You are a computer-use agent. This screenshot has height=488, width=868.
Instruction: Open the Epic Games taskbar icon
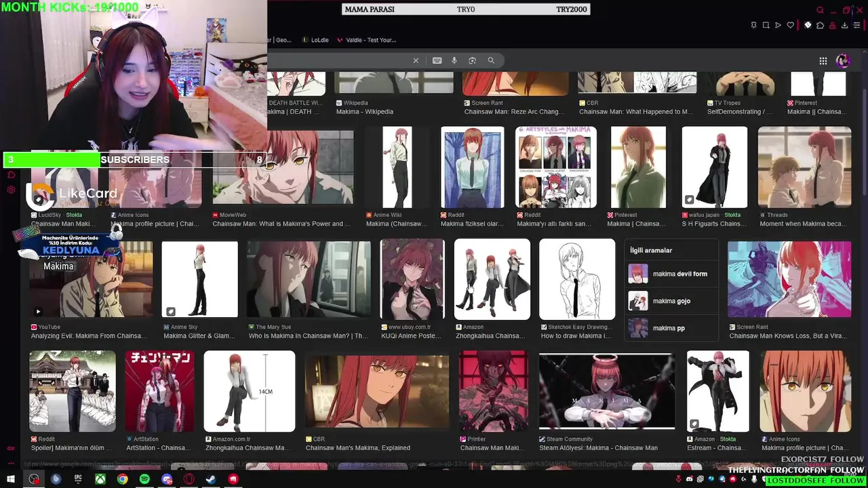pos(78,479)
